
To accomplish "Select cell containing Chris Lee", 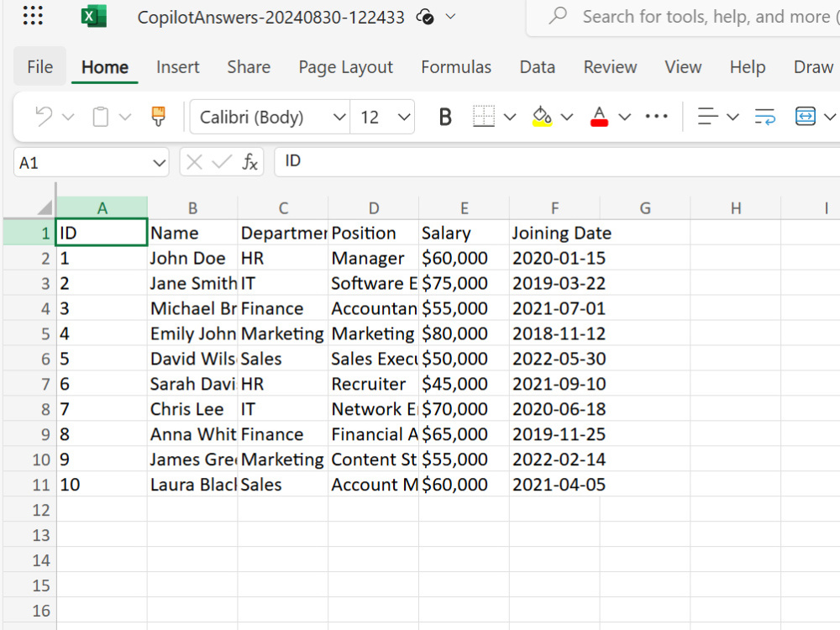I will pos(192,409).
